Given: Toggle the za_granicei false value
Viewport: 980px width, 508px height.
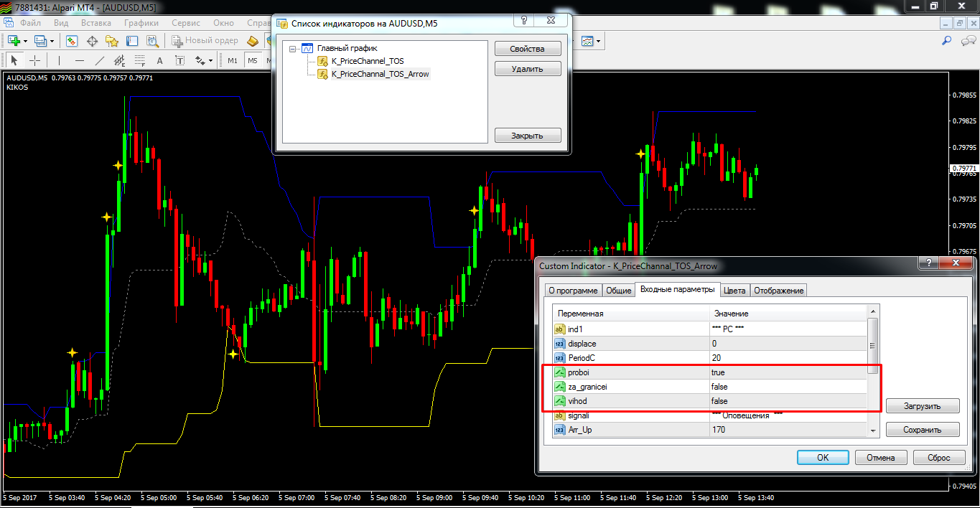Looking at the screenshot, I should pyautogui.click(x=719, y=387).
